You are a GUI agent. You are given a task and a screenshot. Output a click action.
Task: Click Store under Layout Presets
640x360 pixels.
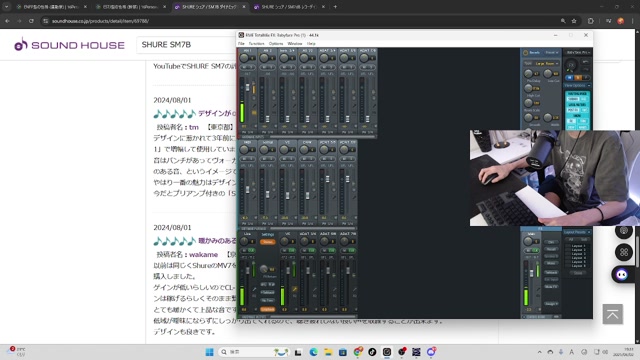coord(578,273)
